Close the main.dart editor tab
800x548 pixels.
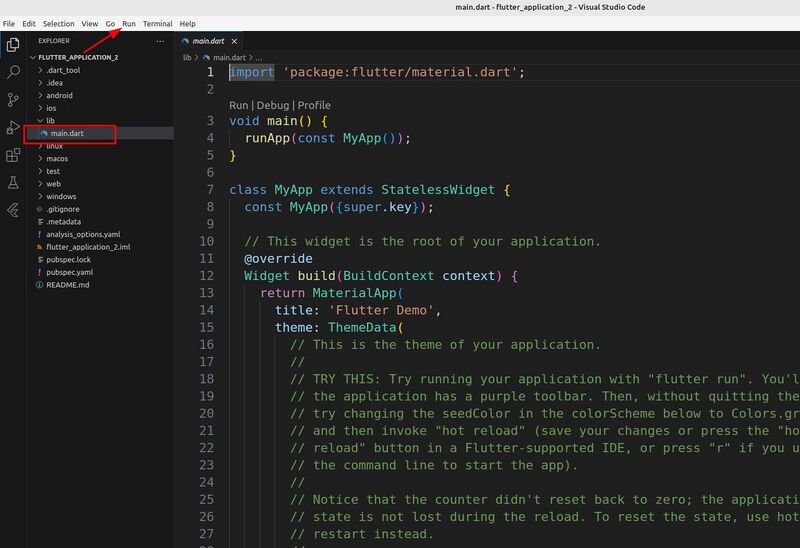click(x=234, y=41)
